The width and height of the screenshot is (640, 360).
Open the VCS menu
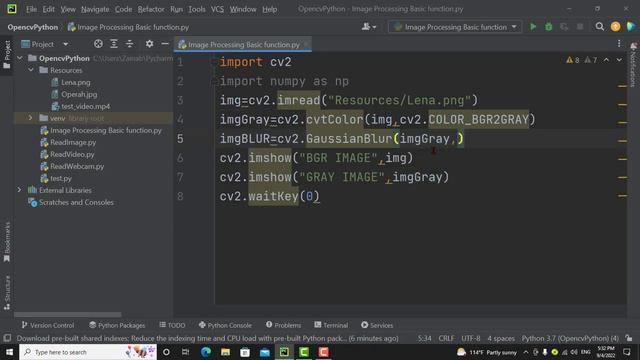click(217, 9)
